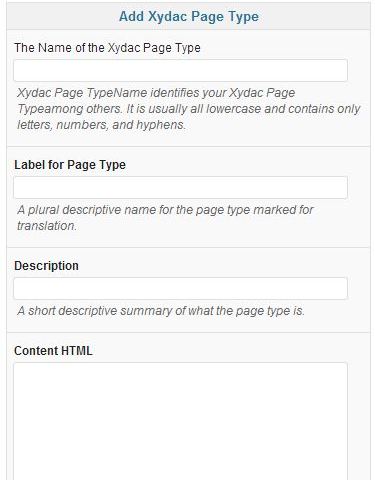Click the Add Xydac Page Type header title
The height and width of the screenshot is (480, 375).
(189, 16)
